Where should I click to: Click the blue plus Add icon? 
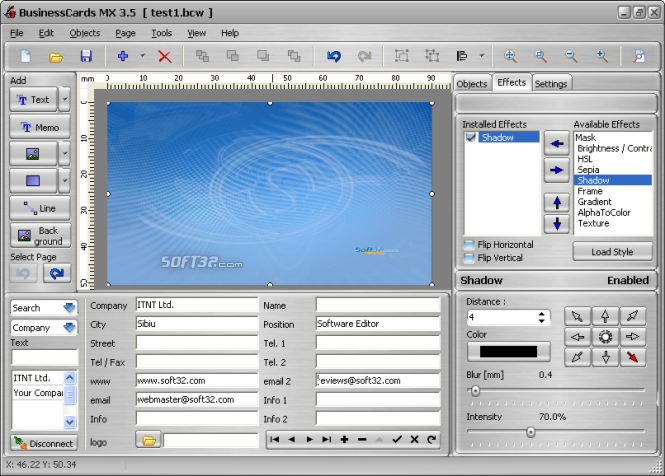(x=123, y=56)
